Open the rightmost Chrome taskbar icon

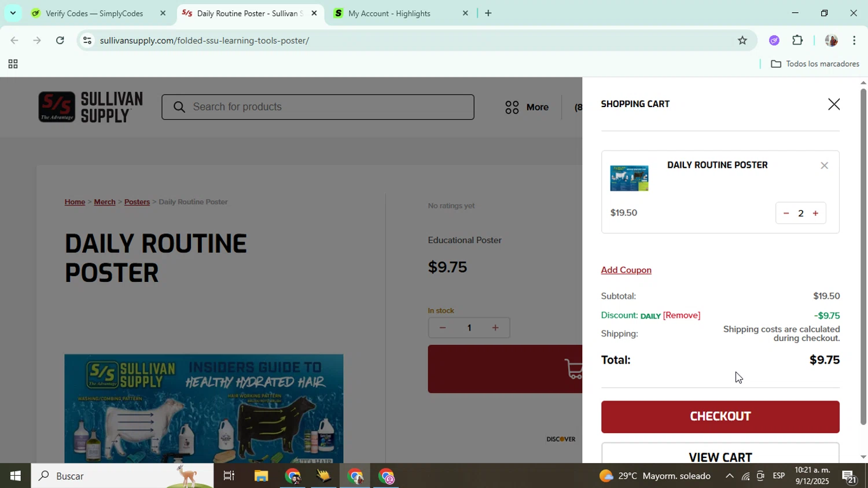[x=387, y=476]
